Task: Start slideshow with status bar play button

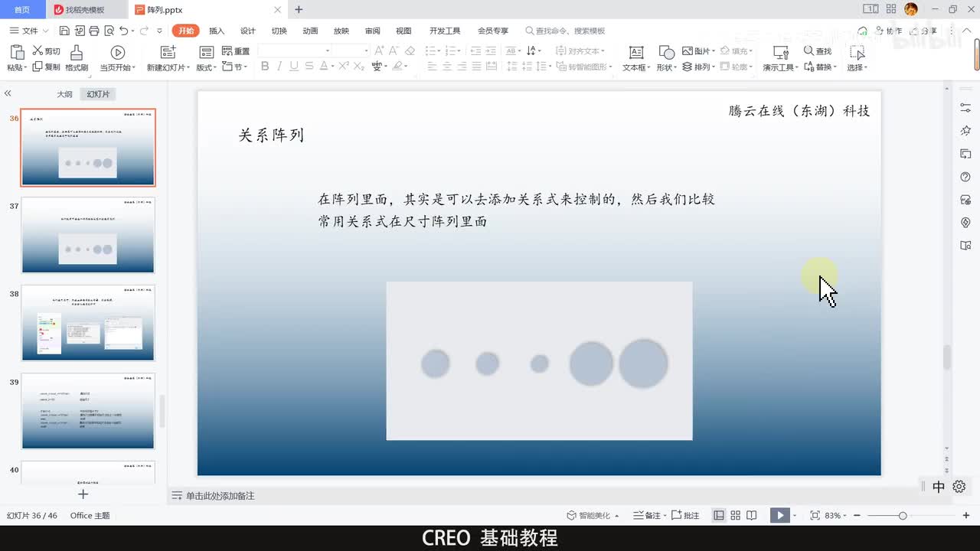Action: click(779, 515)
